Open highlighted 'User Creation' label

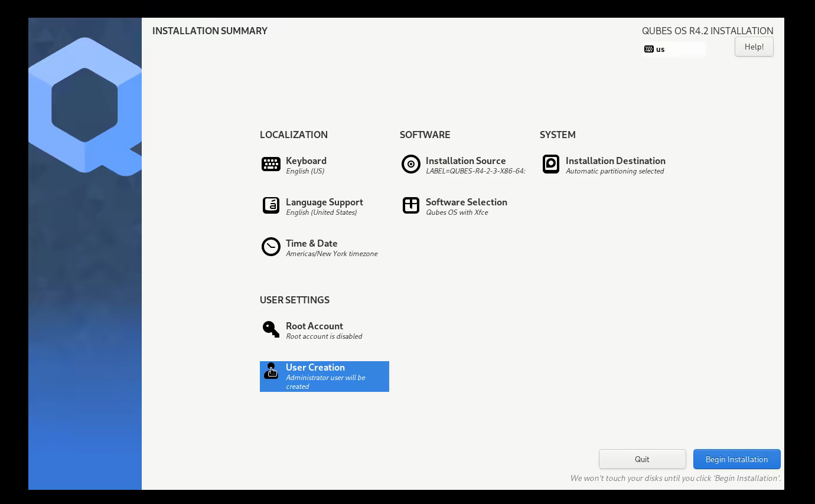click(315, 367)
